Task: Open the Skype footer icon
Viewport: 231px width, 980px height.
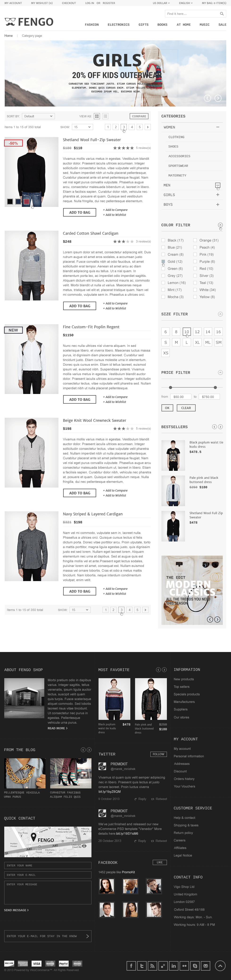Action: tap(195, 966)
